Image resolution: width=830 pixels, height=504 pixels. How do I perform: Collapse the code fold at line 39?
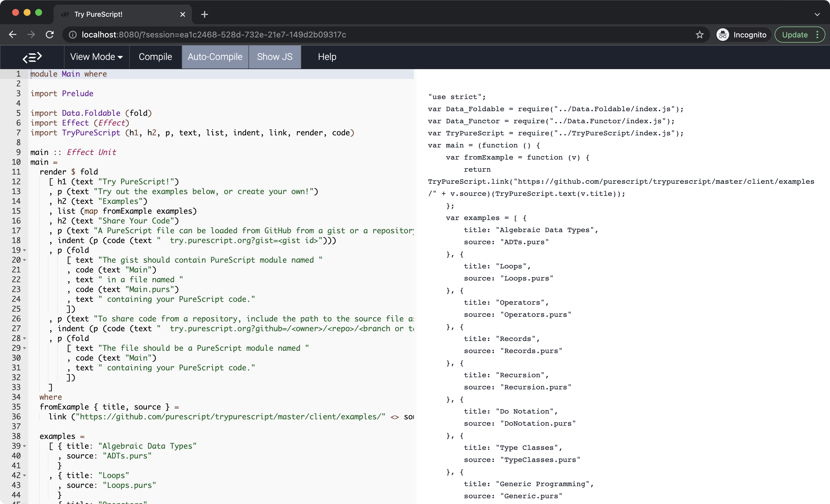(24, 446)
